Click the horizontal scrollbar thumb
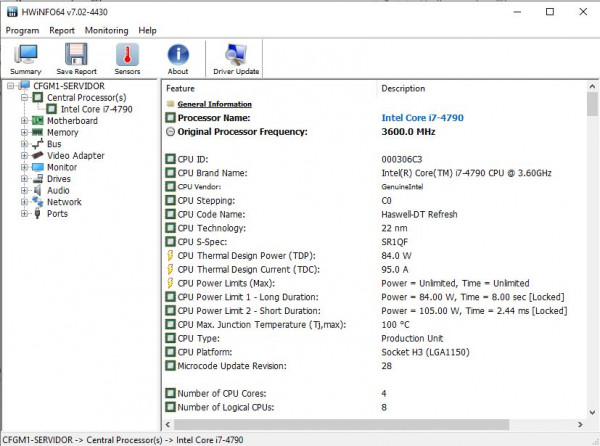The height and width of the screenshot is (446, 600). click(342, 424)
